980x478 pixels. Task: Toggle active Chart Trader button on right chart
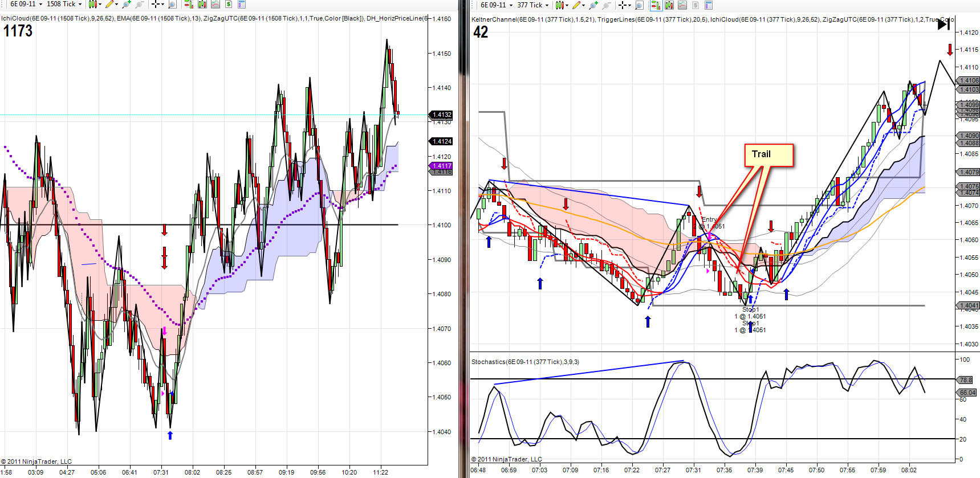pyautogui.click(x=656, y=5)
